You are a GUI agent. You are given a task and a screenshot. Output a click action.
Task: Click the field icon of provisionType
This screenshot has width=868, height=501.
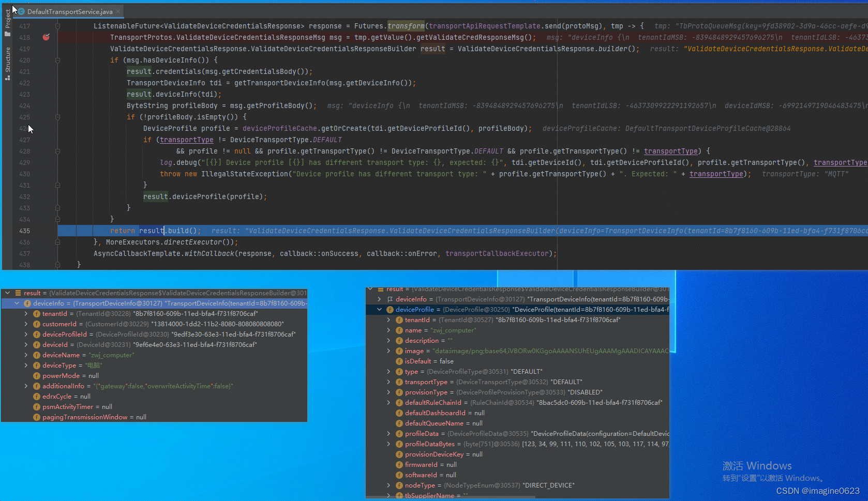399,392
